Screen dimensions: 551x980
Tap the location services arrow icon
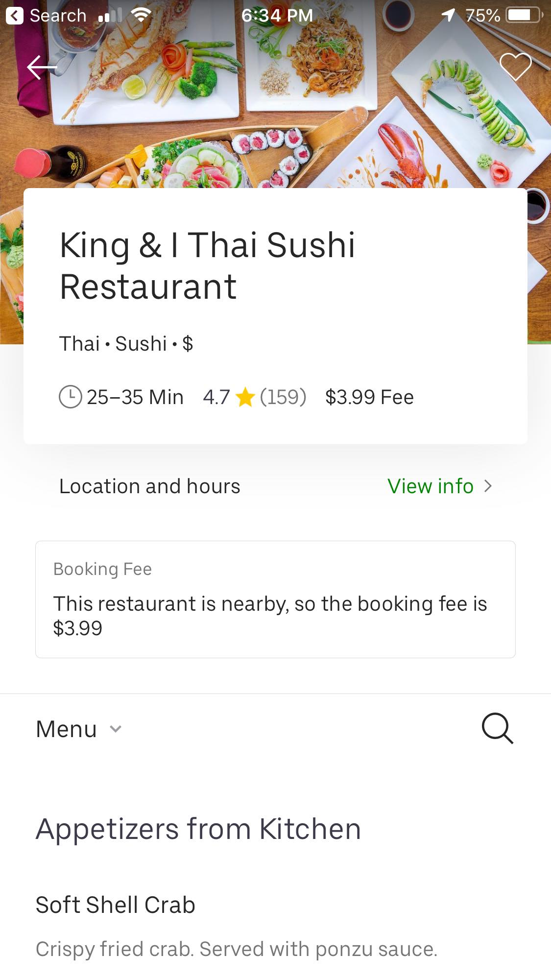coord(448,15)
